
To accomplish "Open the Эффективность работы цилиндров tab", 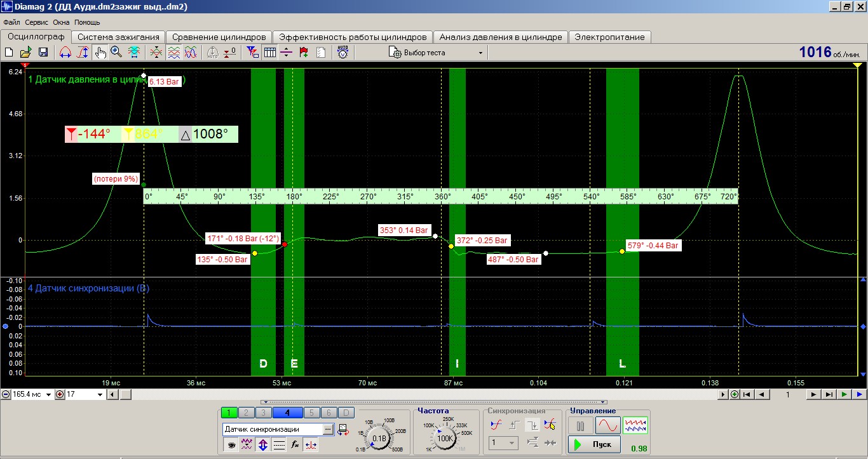I will [353, 37].
